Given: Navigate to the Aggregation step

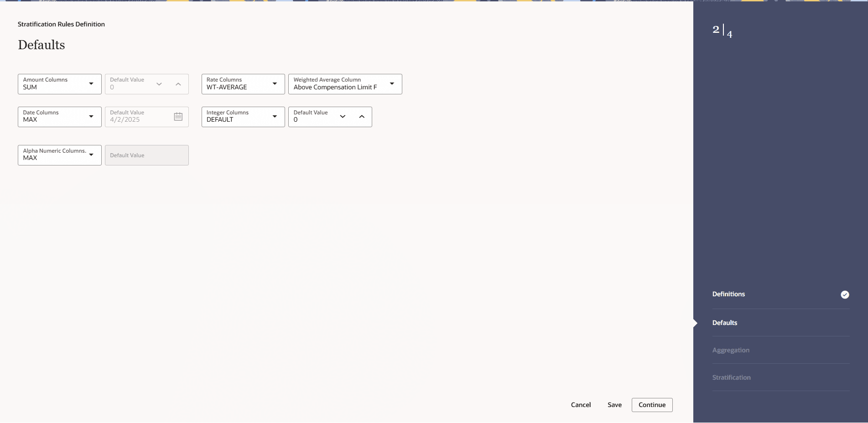Looking at the screenshot, I should 731,350.
